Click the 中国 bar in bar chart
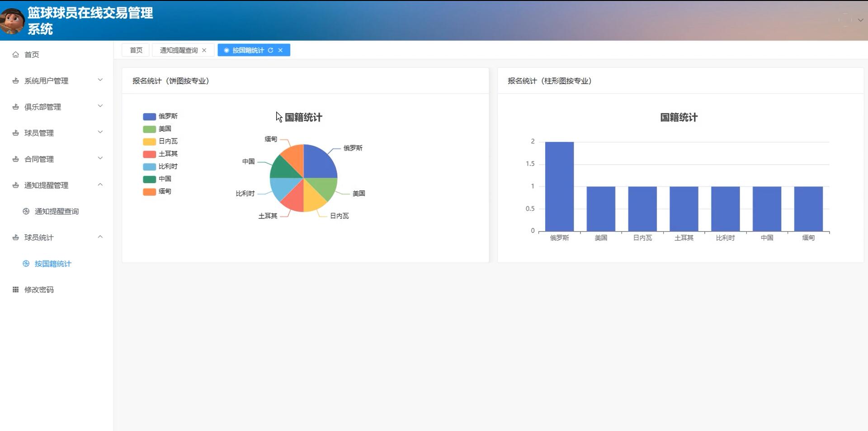The height and width of the screenshot is (431, 868). [767, 208]
